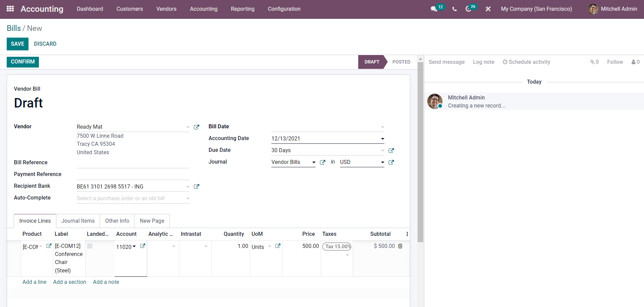
Task: Open the conversations chat icon
Action: [434, 9]
